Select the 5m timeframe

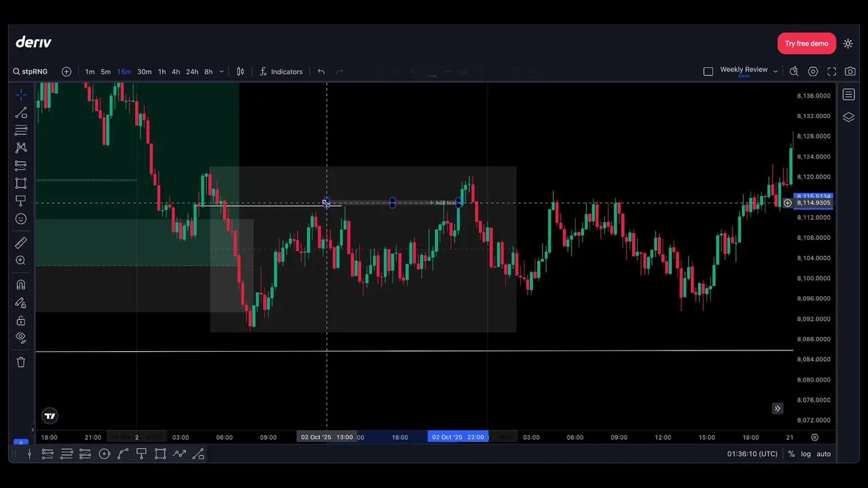(106, 72)
